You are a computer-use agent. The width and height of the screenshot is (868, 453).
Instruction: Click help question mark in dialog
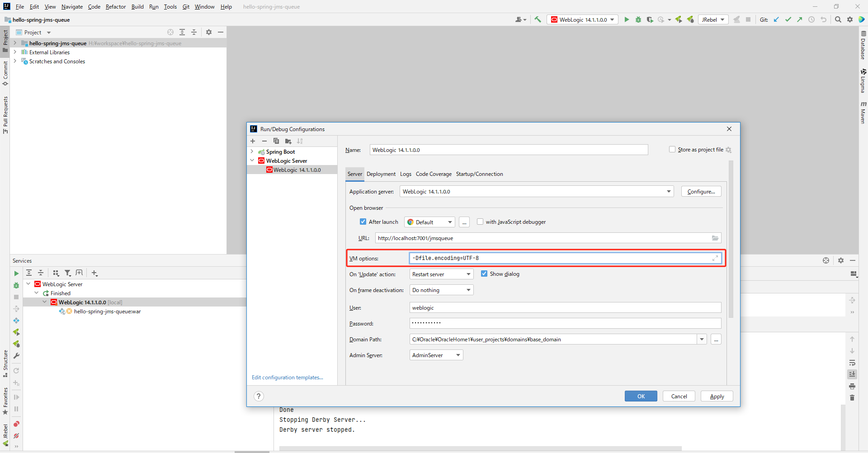[x=259, y=396]
